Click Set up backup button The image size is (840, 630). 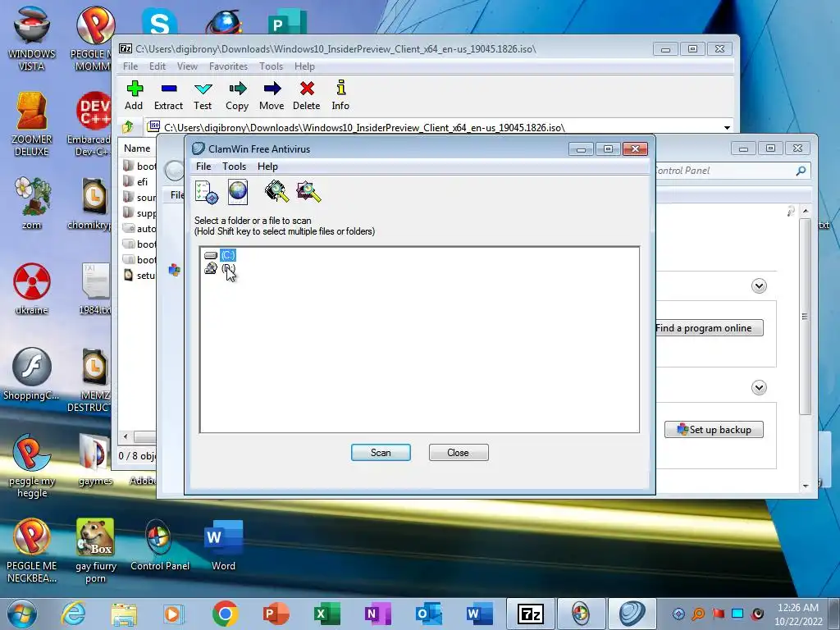(x=714, y=430)
